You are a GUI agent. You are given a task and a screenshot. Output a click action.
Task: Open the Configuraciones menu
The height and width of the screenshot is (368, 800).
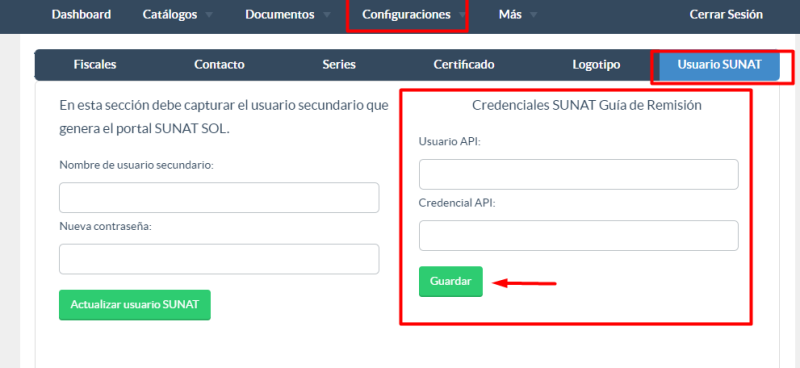tap(406, 15)
